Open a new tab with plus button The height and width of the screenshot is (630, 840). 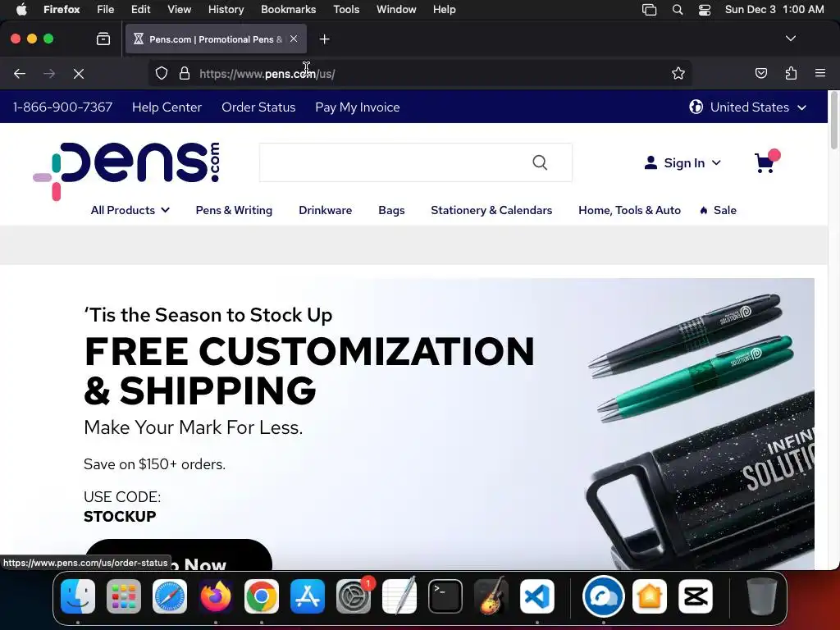(324, 39)
